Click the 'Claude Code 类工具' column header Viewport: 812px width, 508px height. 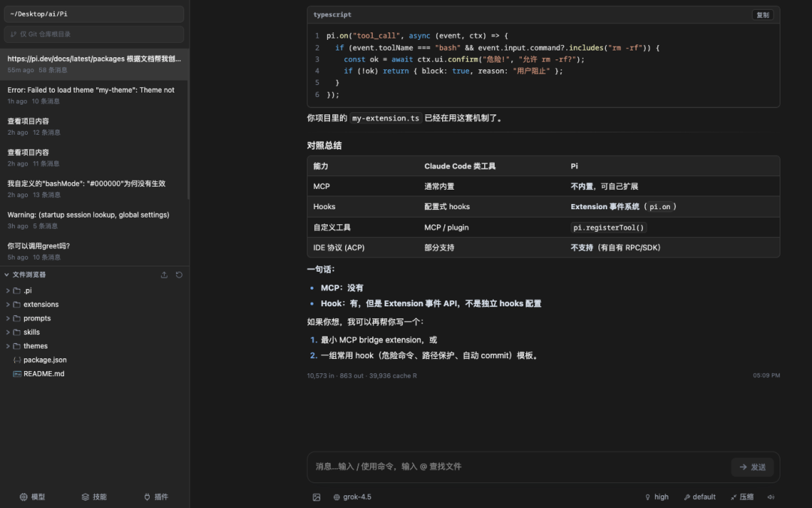tap(460, 166)
